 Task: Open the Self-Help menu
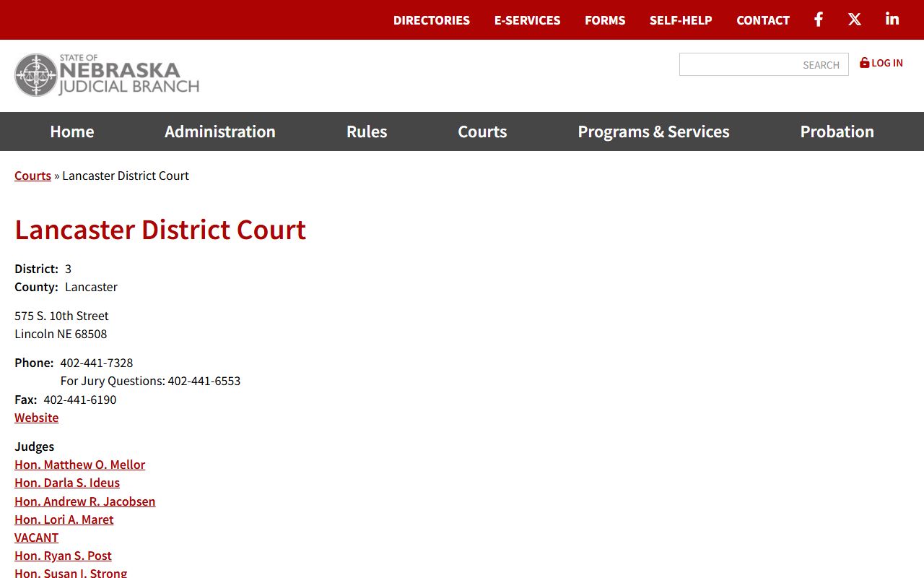tap(681, 20)
